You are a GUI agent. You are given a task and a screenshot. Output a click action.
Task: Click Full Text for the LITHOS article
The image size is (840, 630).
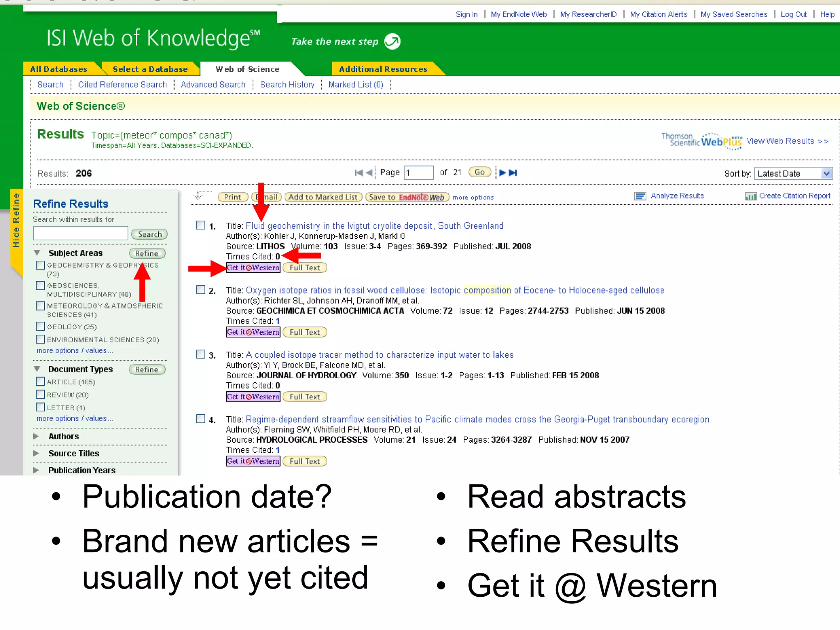pos(305,268)
